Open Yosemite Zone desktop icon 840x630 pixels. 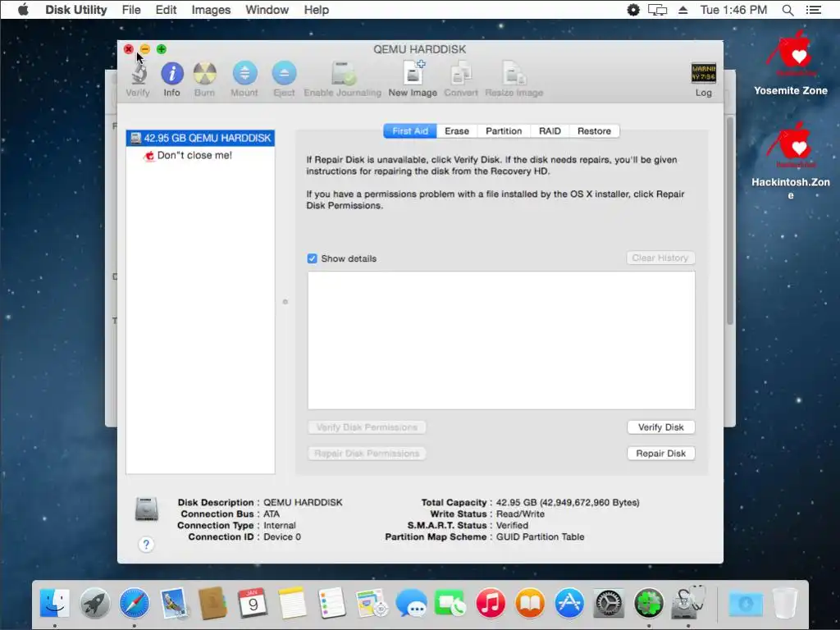point(791,62)
